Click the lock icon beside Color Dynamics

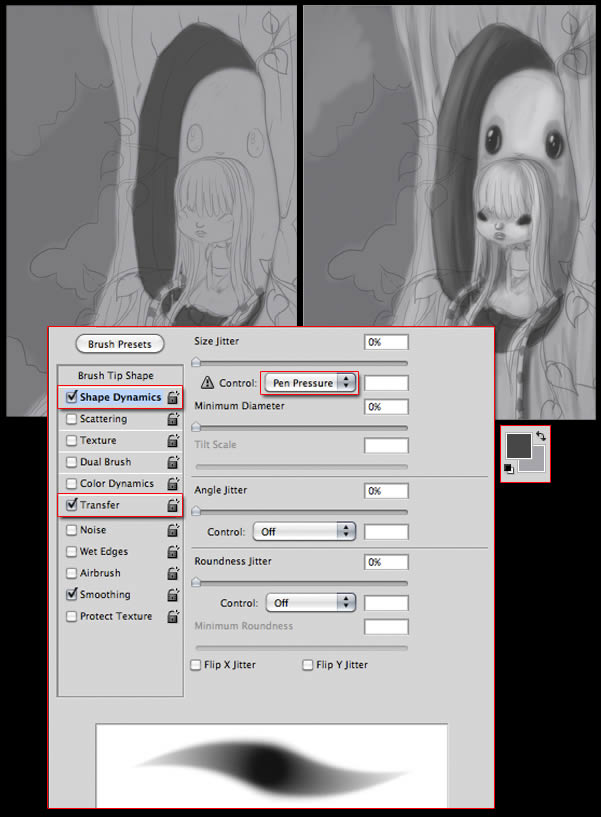click(x=173, y=484)
